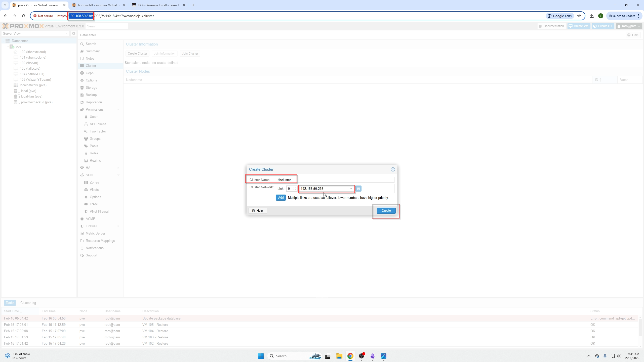Screen dimensions: 644x362
Task: Click the Proxmox search field
Action: pyautogui.click(x=106, y=26)
